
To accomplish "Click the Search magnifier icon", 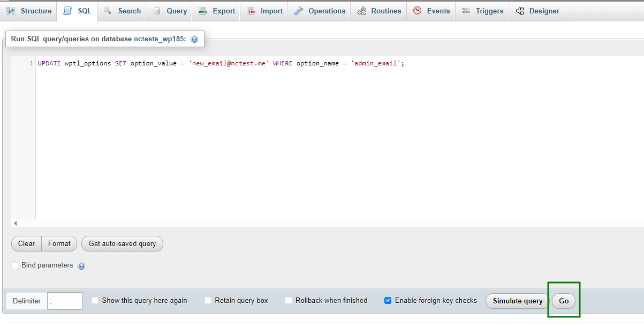I will click(x=108, y=11).
